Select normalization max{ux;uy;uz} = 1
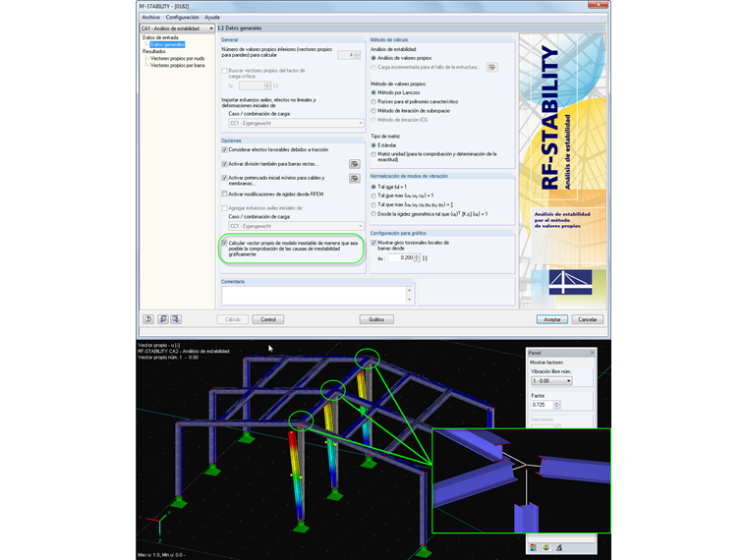Viewport: 747px width, 560px height. pyautogui.click(x=373, y=196)
